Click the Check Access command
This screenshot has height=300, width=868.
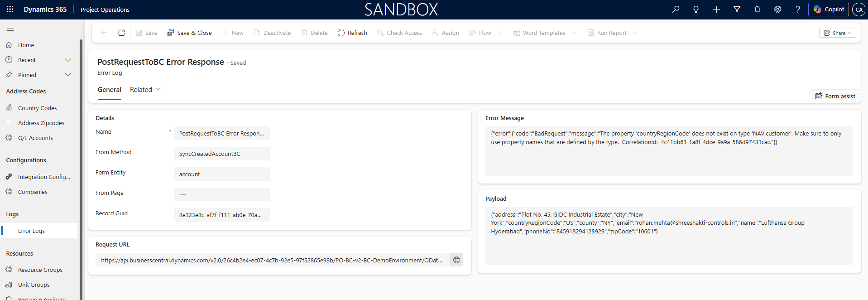coord(399,33)
